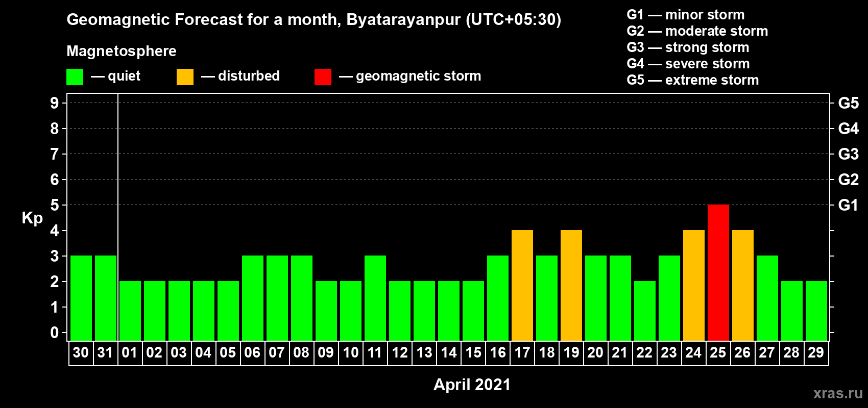Screen dimensions: 868x408
Task: Click the Kp axis title
Action: [x=32, y=218]
